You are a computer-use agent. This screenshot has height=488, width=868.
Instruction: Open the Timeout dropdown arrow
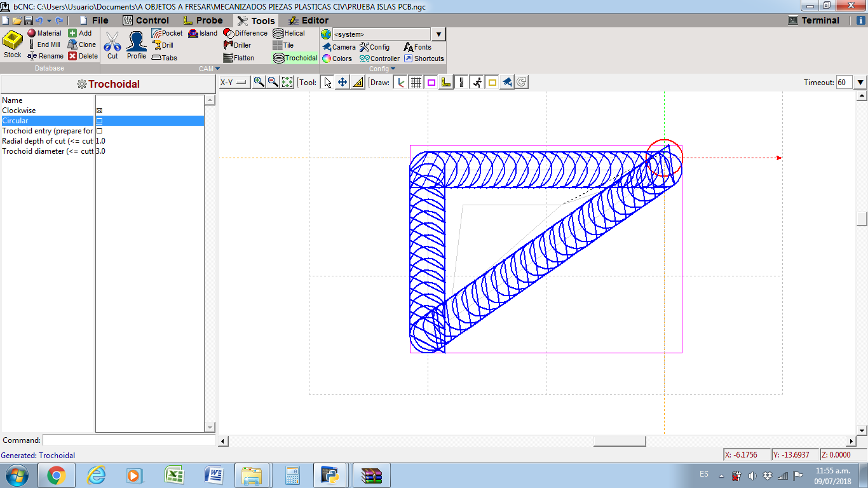coord(860,82)
